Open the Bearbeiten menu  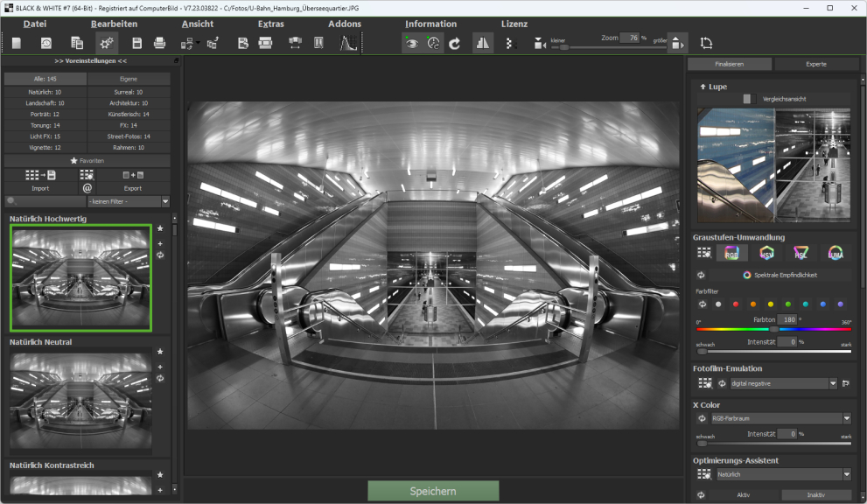click(113, 24)
